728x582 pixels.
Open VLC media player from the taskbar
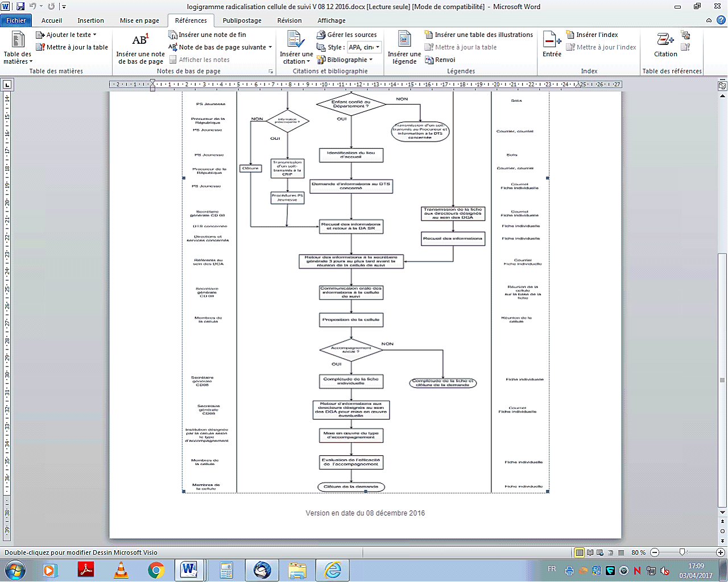pos(121,569)
